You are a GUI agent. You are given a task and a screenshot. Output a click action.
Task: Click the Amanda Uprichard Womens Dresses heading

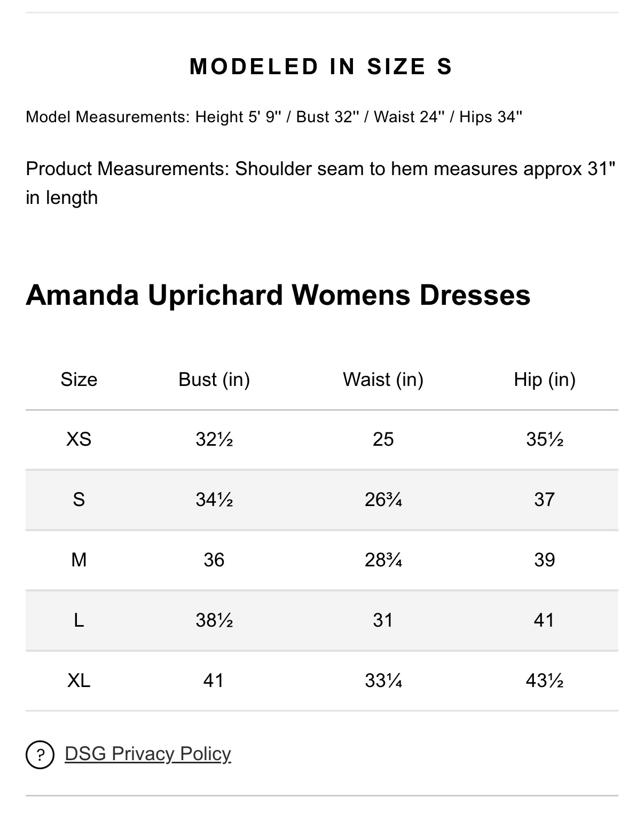[278, 295]
